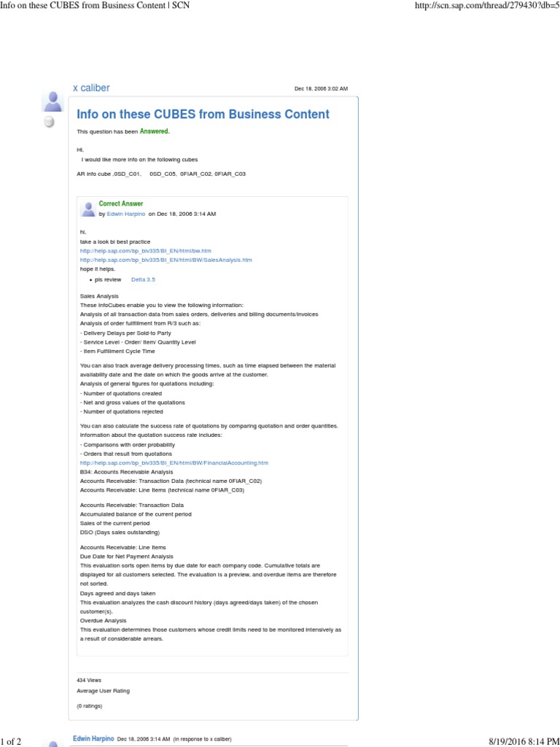The height and width of the screenshot is (747, 560).
Task: Click Edwin Harpino's avatar in Correct Answer
Action: 88,209
